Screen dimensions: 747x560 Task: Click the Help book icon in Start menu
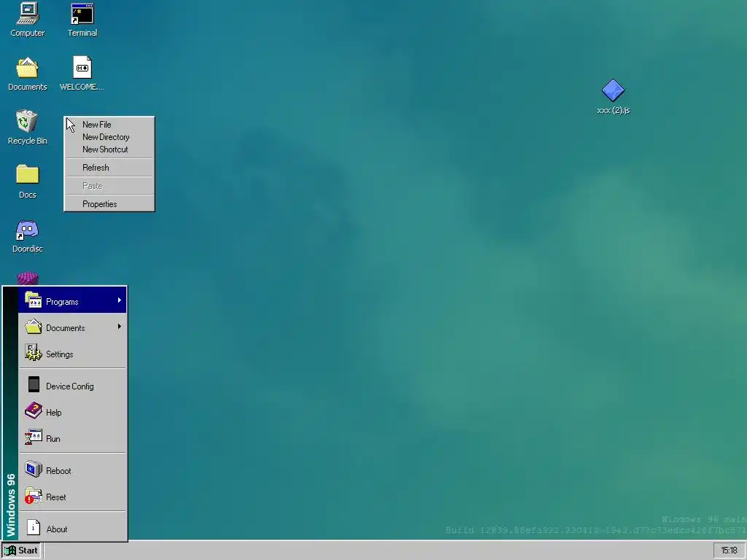click(x=34, y=411)
